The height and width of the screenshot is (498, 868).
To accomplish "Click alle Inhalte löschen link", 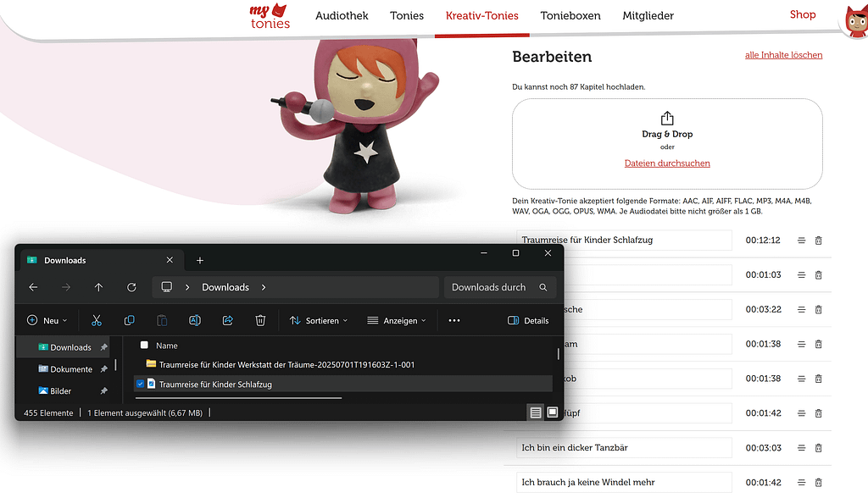I will (783, 55).
